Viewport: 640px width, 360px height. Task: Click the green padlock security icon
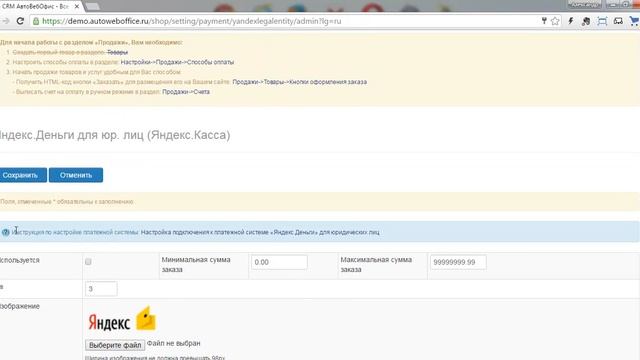36,21
